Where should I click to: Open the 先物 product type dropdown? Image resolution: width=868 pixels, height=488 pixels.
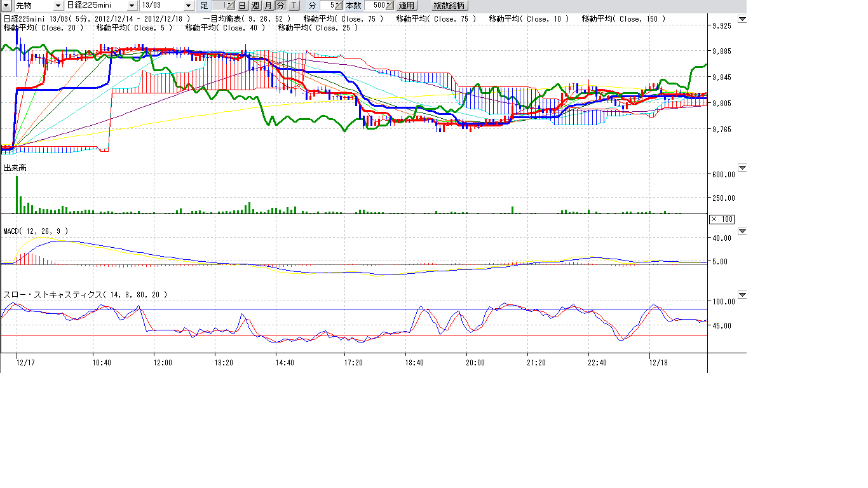tap(59, 6)
